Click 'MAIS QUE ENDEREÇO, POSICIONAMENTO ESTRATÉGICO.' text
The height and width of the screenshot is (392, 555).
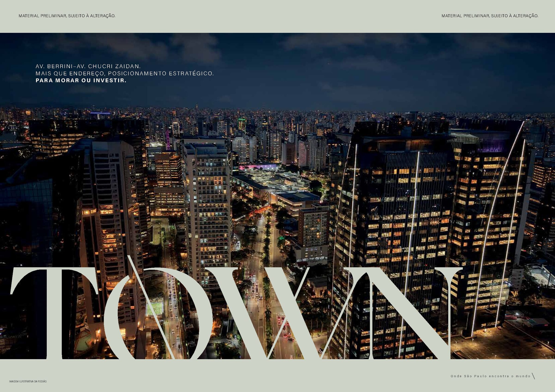[125, 73]
